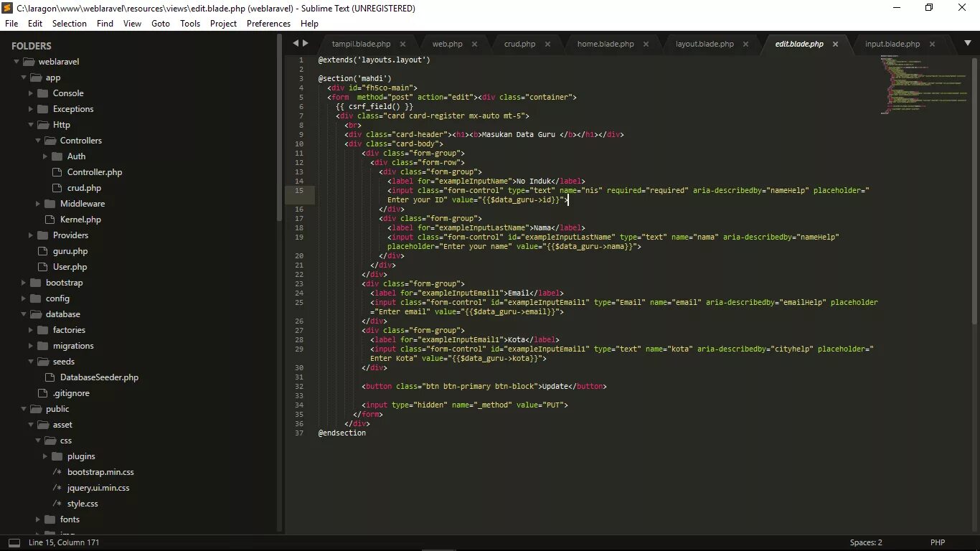This screenshot has width=980, height=551.
Task: Change indentation via Spaces: 2
Action: click(x=866, y=542)
